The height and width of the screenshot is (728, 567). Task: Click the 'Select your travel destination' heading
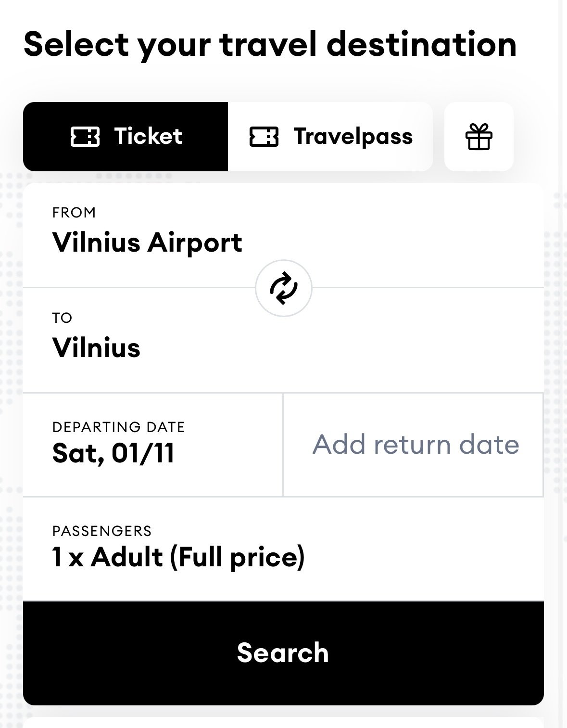(270, 44)
